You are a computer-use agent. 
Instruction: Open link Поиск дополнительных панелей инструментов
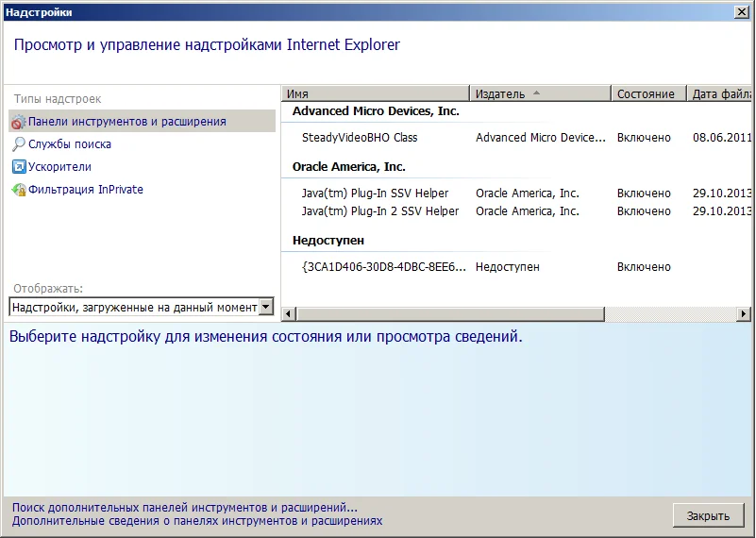(x=185, y=508)
